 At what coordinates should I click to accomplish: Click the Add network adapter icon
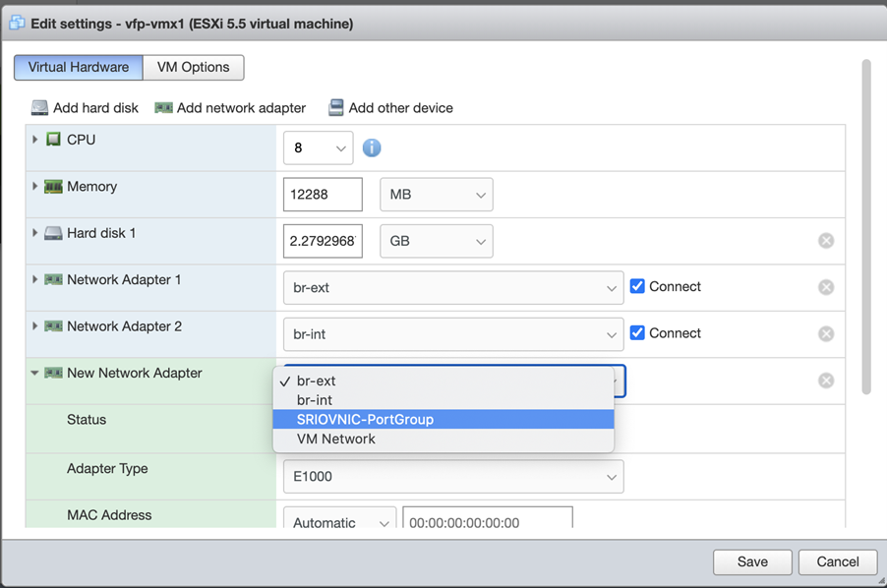pyautogui.click(x=163, y=108)
